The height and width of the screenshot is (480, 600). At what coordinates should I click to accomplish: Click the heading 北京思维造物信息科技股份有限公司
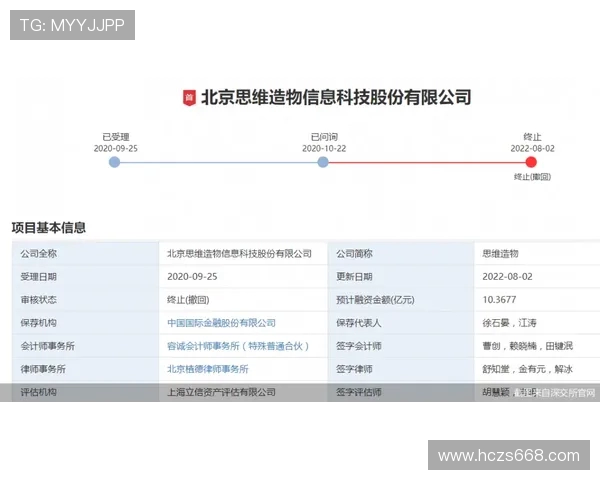tap(336, 98)
